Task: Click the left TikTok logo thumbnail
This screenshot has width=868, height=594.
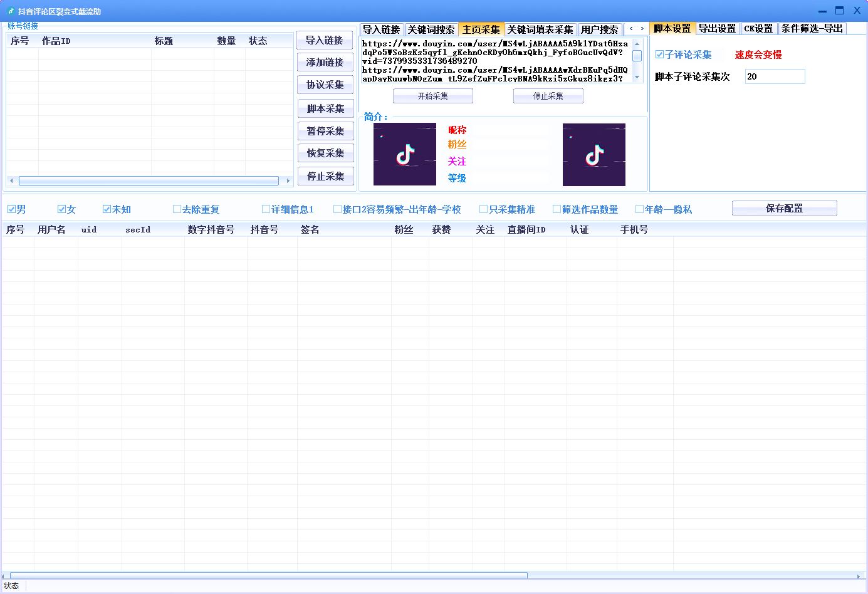Action: click(x=404, y=154)
